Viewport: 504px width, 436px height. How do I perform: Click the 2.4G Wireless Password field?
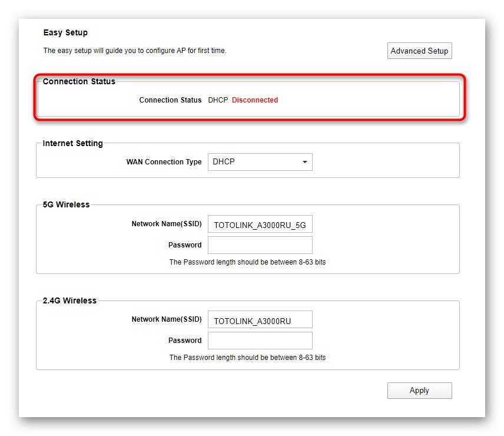click(260, 341)
